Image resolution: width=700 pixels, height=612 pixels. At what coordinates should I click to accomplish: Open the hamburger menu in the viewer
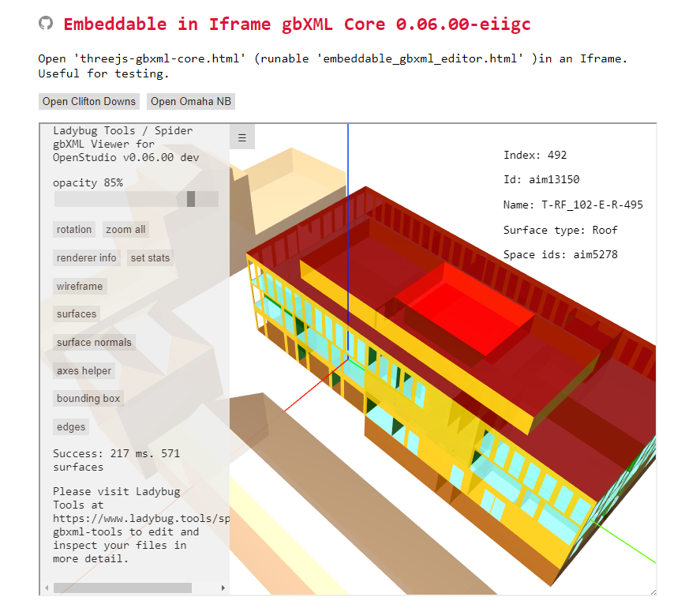tap(241, 137)
